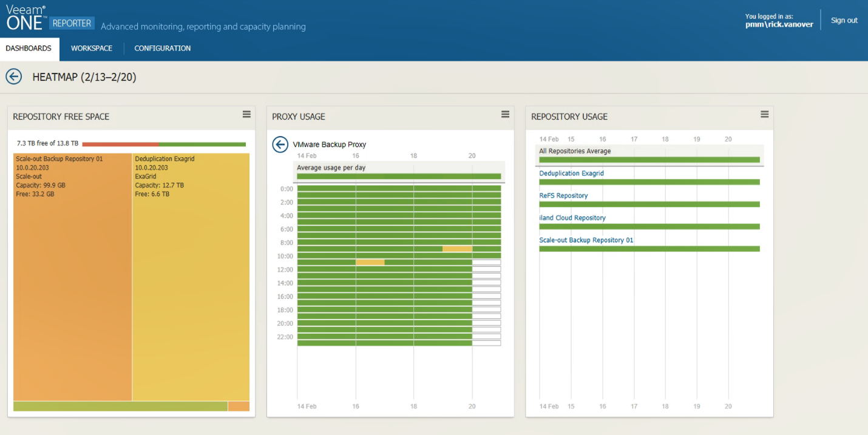Select the Scale-out Backup Repository 01 treemap tile
This screenshot has height=435, width=868.
pos(73,277)
